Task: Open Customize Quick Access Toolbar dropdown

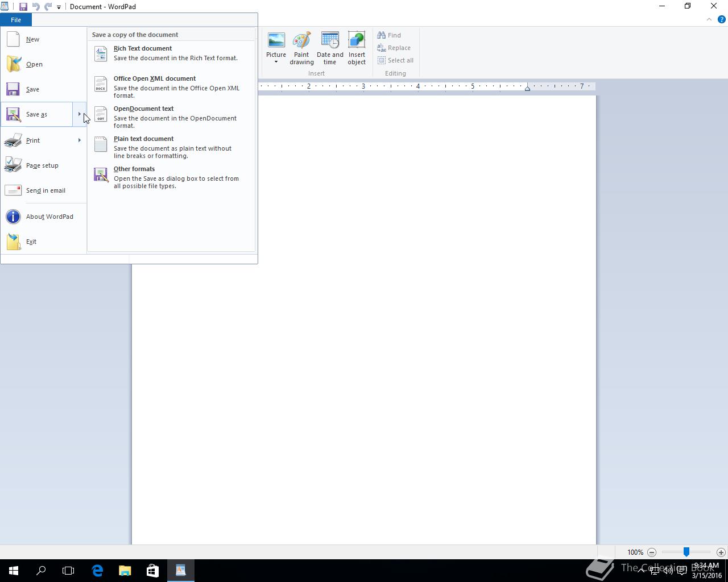Action: (x=59, y=7)
